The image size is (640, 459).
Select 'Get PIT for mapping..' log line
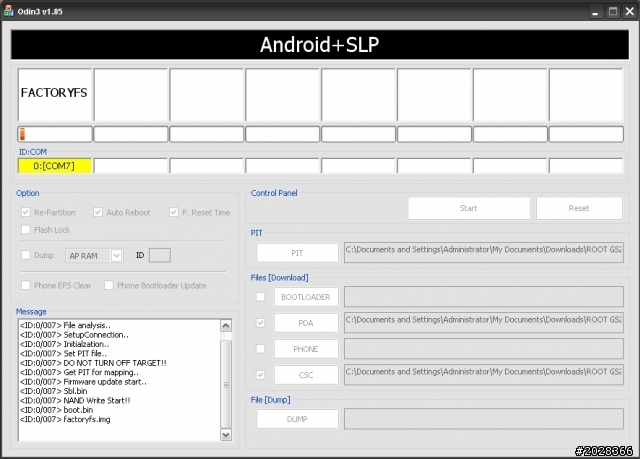click(79, 372)
